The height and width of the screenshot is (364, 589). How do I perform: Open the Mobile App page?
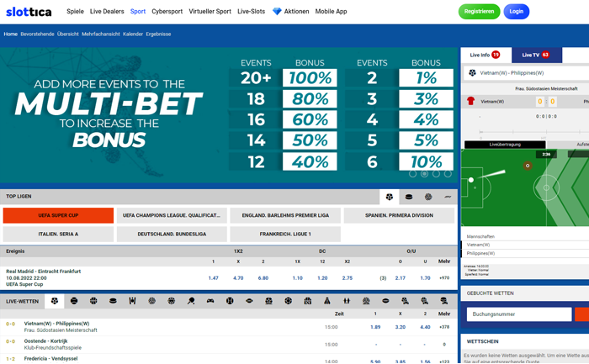pyautogui.click(x=331, y=12)
